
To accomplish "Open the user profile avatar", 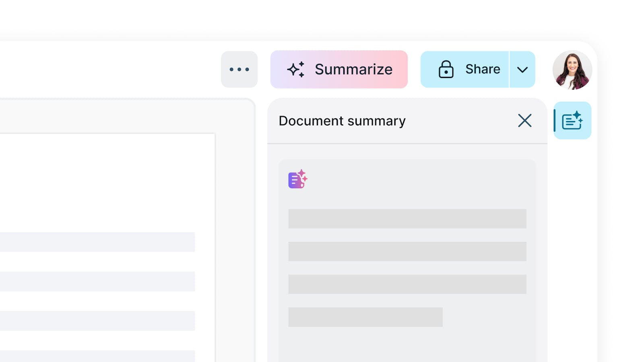I will tap(572, 70).
